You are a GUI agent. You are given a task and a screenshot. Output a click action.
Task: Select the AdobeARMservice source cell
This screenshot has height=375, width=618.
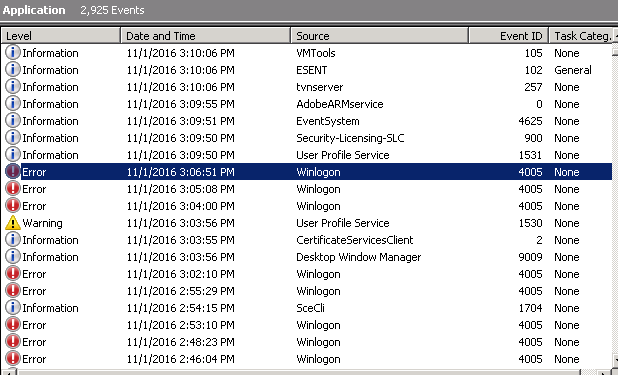340,104
